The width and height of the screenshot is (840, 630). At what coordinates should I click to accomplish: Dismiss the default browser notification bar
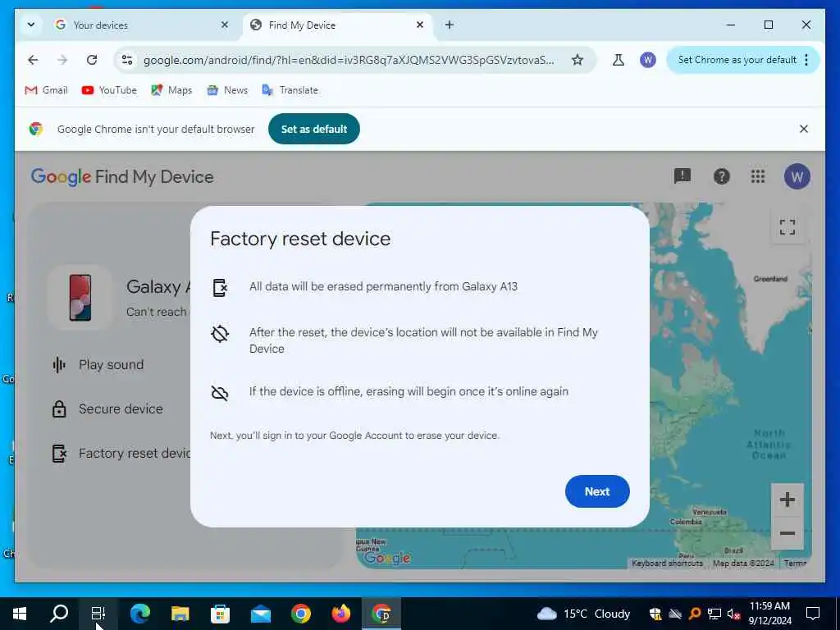click(804, 129)
